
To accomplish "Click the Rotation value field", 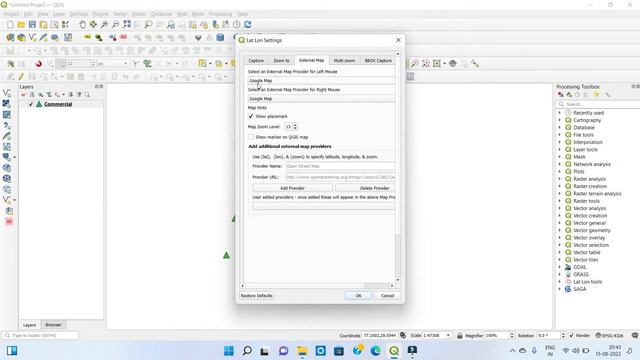I will [x=548, y=336].
